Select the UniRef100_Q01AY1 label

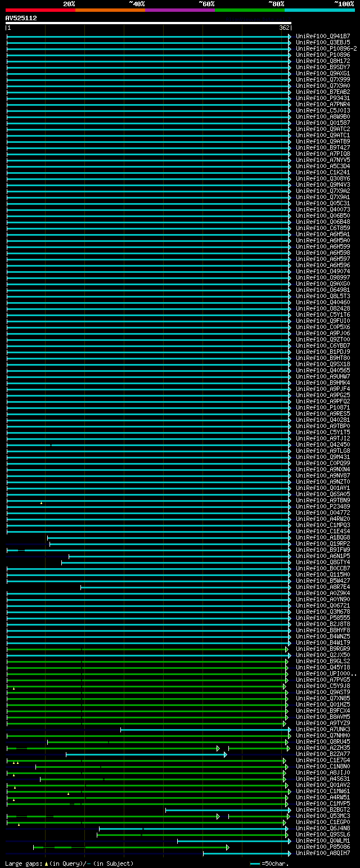click(323, 488)
